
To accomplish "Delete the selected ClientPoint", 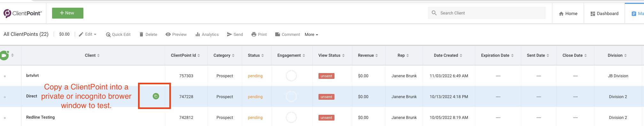I will 148,34.
